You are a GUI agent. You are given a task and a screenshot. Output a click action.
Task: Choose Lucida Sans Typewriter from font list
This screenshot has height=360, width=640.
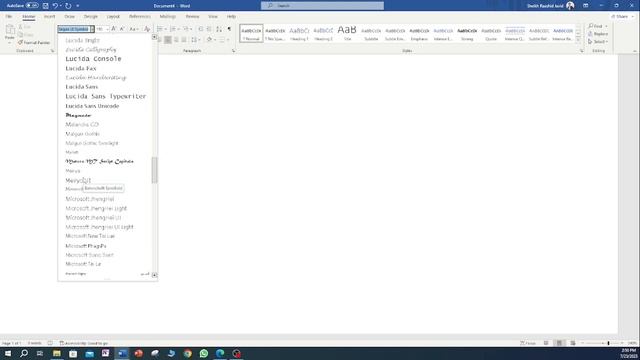(106, 96)
